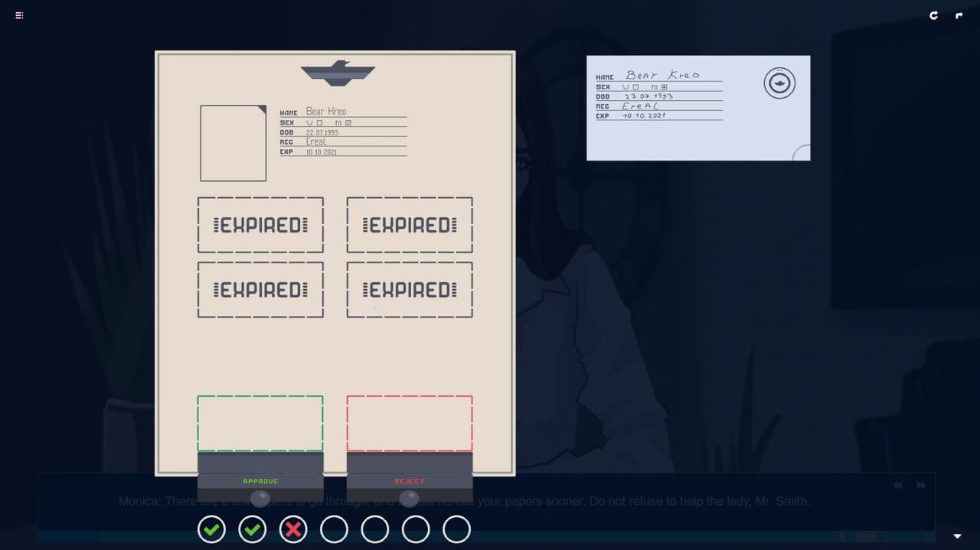
Task: Click the top-right EXPIRED stamp
Action: point(410,225)
